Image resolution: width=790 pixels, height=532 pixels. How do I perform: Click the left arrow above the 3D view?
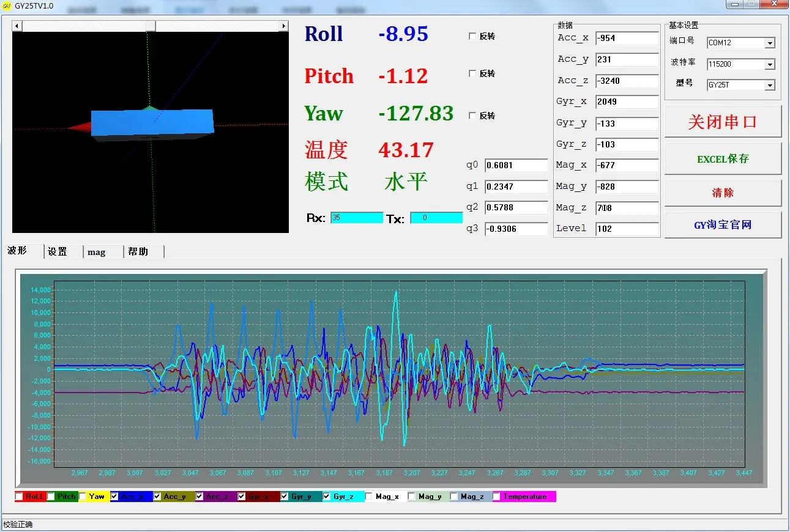17,26
